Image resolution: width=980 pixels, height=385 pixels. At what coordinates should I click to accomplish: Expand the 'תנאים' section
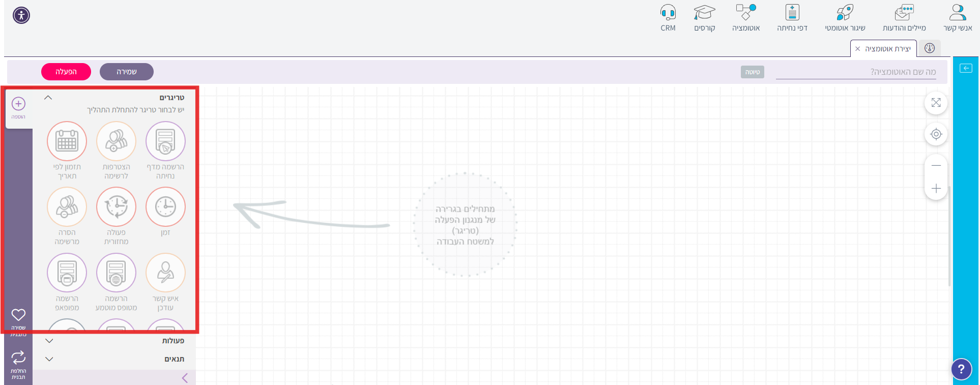click(49, 359)
